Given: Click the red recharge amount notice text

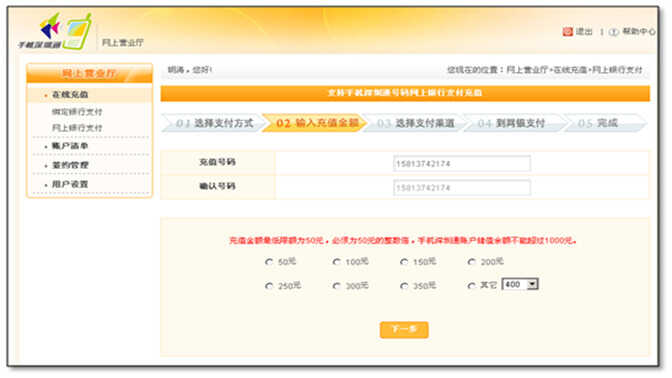Looking at the screenshot, I should 403,240.
